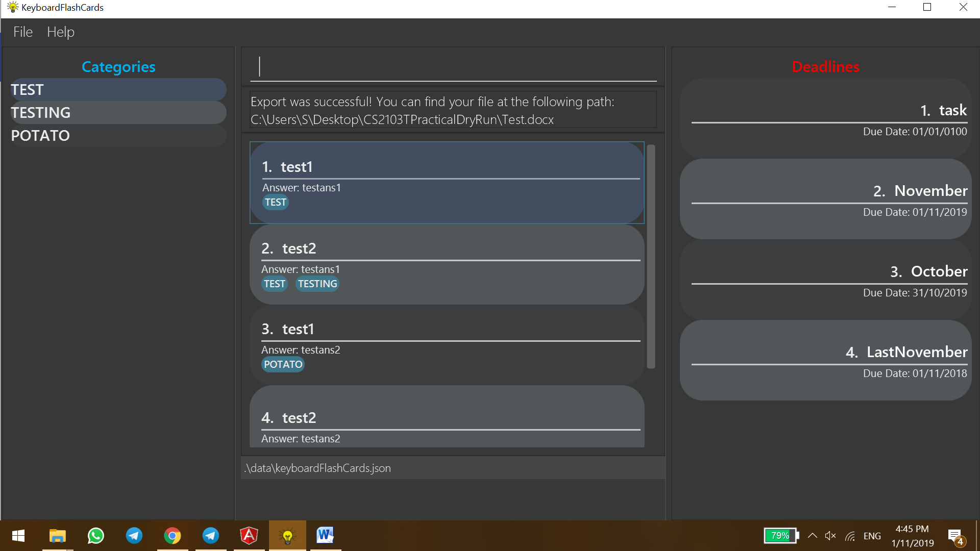Open the notifications center in the system tray
Viewport: 980px width, 551px height.
955,536
